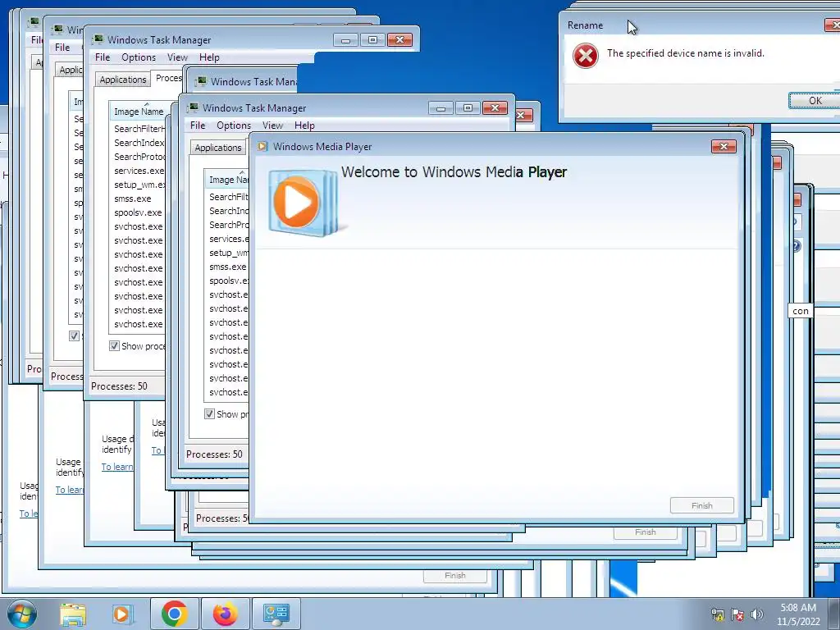Select the setup_wm.ex process row in the Task Manager with the Processes tab

(139, 185)
